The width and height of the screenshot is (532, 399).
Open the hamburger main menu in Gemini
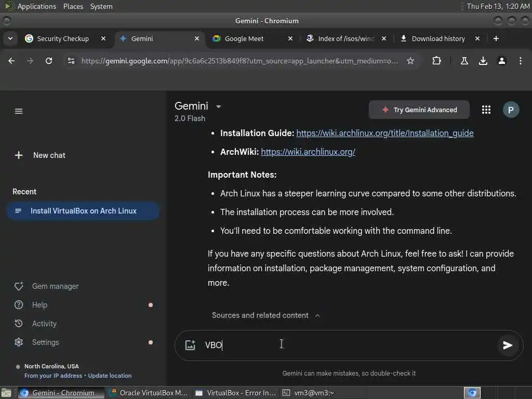(19, 111)
